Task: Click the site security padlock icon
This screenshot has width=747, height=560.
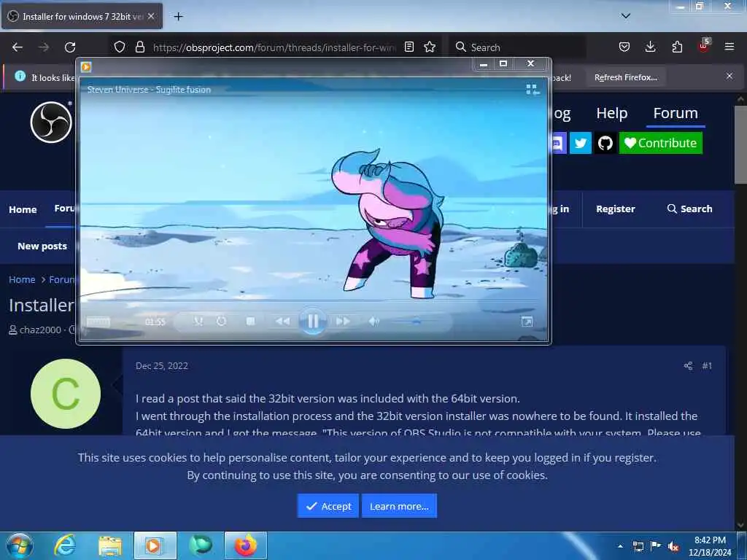Action: (x=139, y=47)
